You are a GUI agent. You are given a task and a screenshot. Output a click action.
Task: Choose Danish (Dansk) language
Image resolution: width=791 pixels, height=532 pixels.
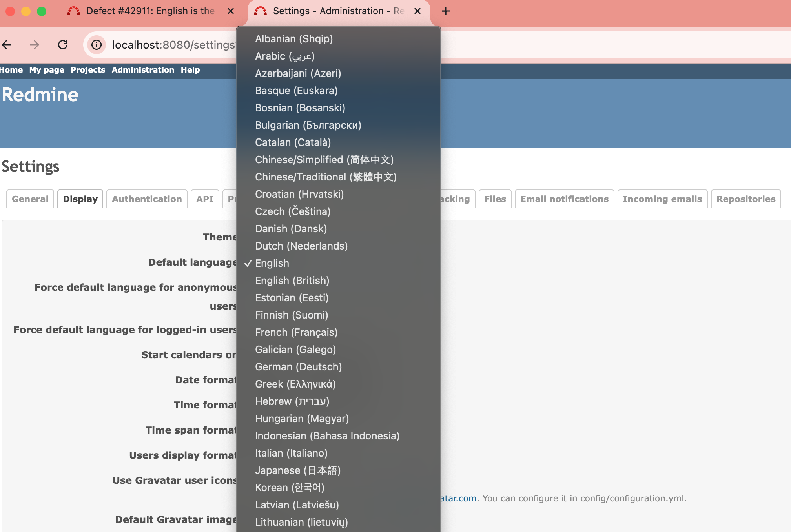(x=339, y=229)
